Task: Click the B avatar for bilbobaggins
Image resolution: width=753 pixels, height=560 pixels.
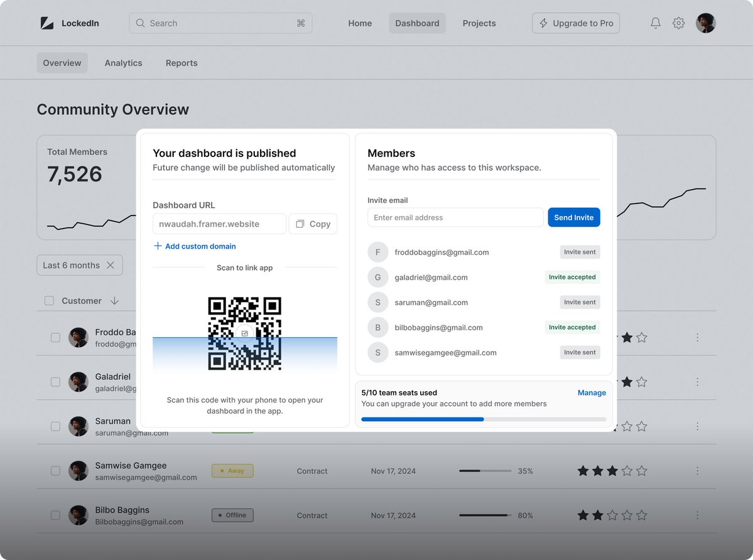Action: point(378,327)
